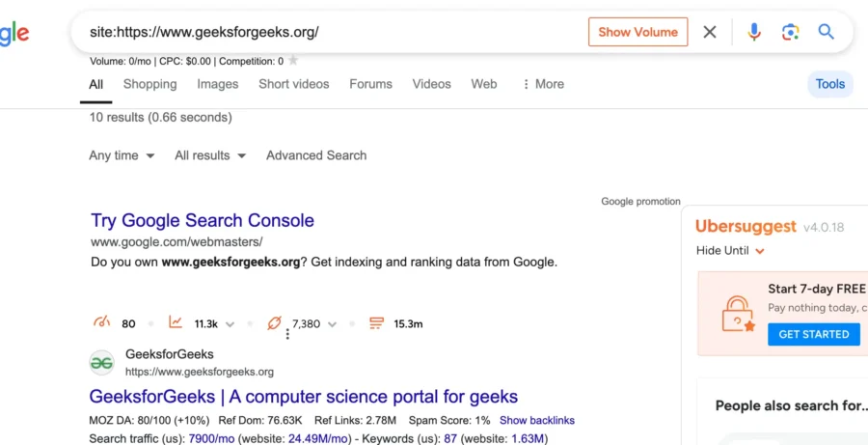
Task: Expand the 7,380 backlinks dropdown chevron
Action: coord(332,324)
